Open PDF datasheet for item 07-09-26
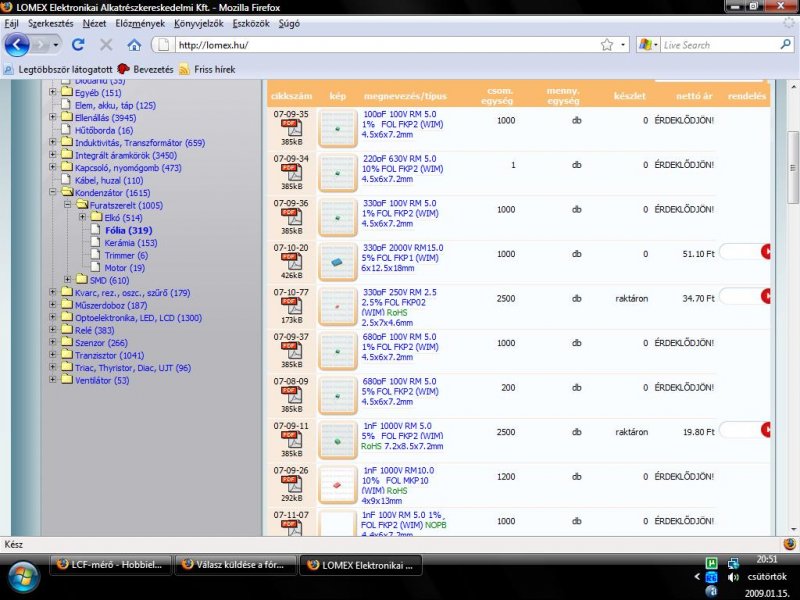 [x=291, y=484]
